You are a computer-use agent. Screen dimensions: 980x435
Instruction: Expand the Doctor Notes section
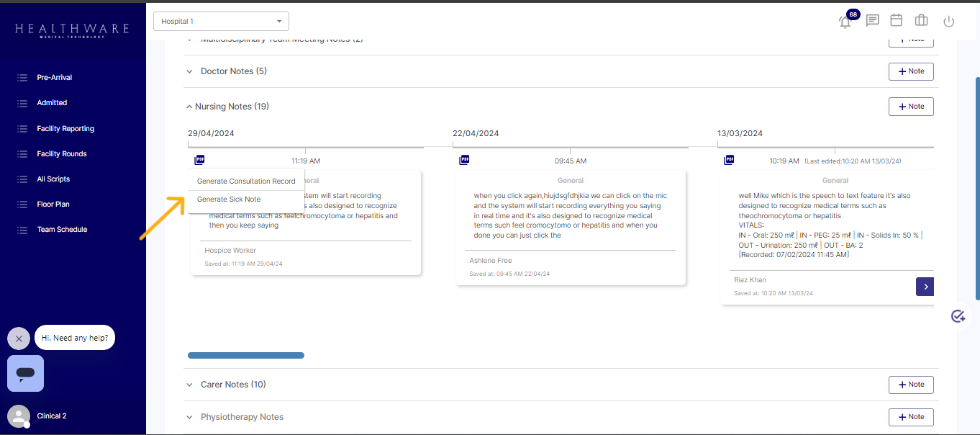[189, 71]
